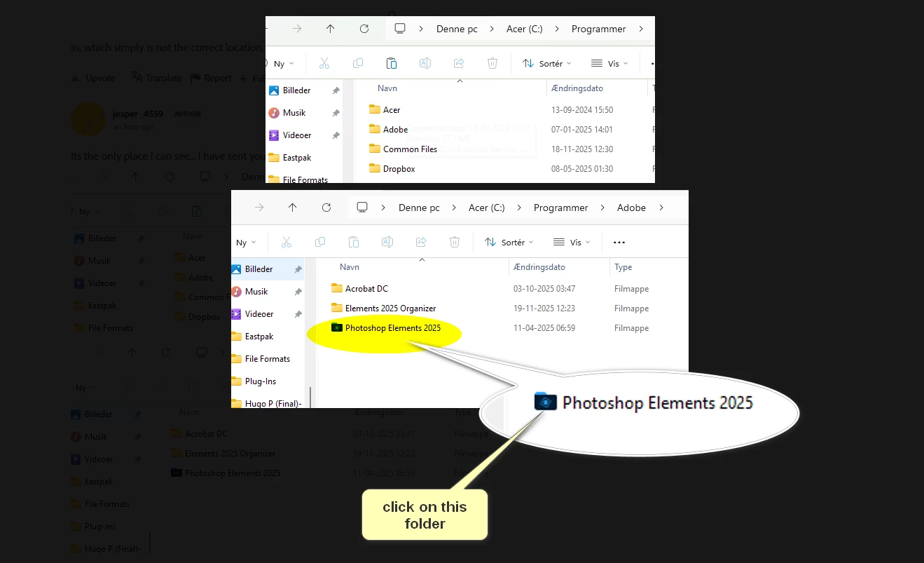
Task: Click the Forward arrow in the Programmer window
Action: point(297,29)
